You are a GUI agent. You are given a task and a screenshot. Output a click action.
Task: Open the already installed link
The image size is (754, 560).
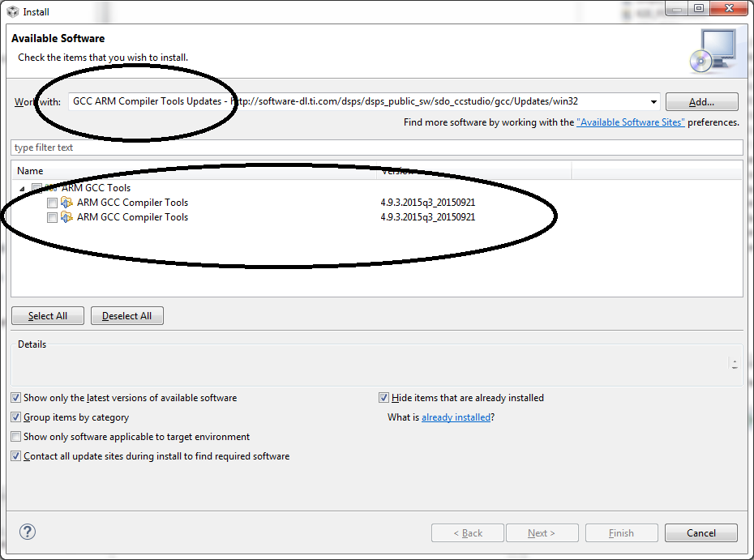456,417
